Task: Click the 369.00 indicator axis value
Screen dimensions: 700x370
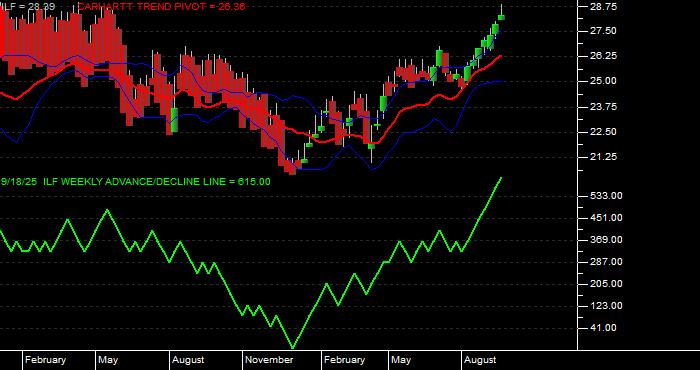Action: pyautogui.click(x=606, y=240)
